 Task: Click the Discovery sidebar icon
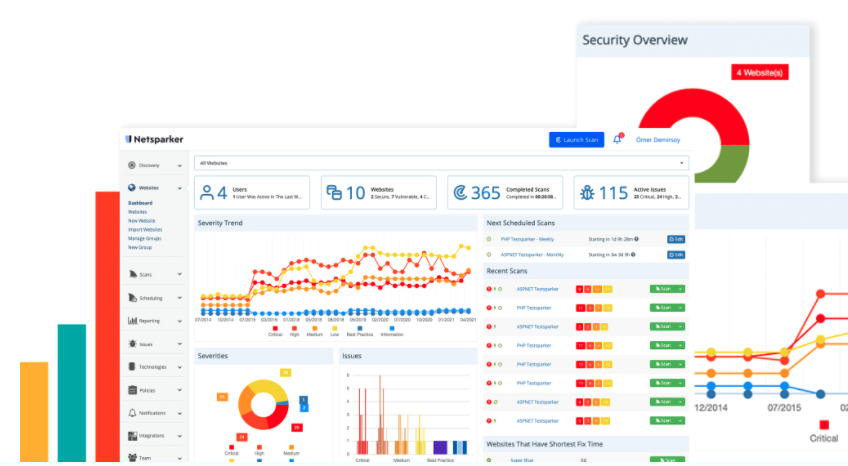[132, 165]
